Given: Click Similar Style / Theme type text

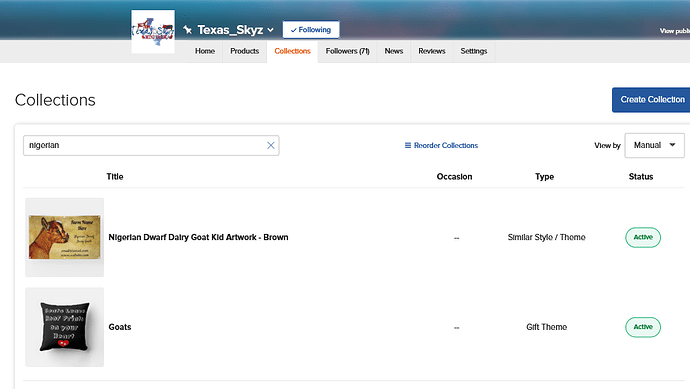Looking at the screenshot, I should [547, 237].
